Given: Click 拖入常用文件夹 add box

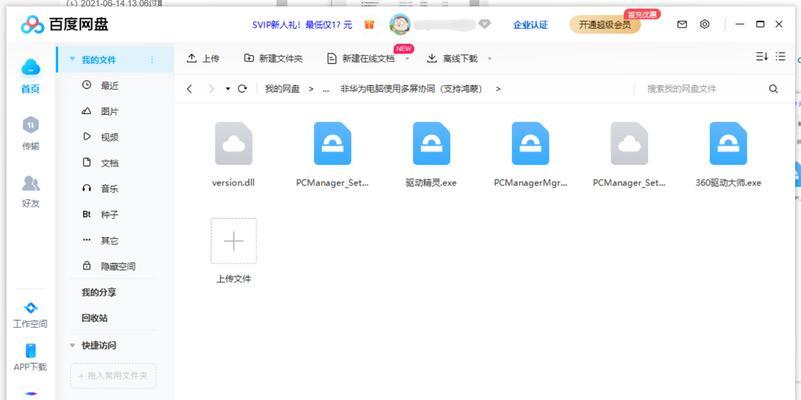Looking at the screenshot, I should 113,376.
